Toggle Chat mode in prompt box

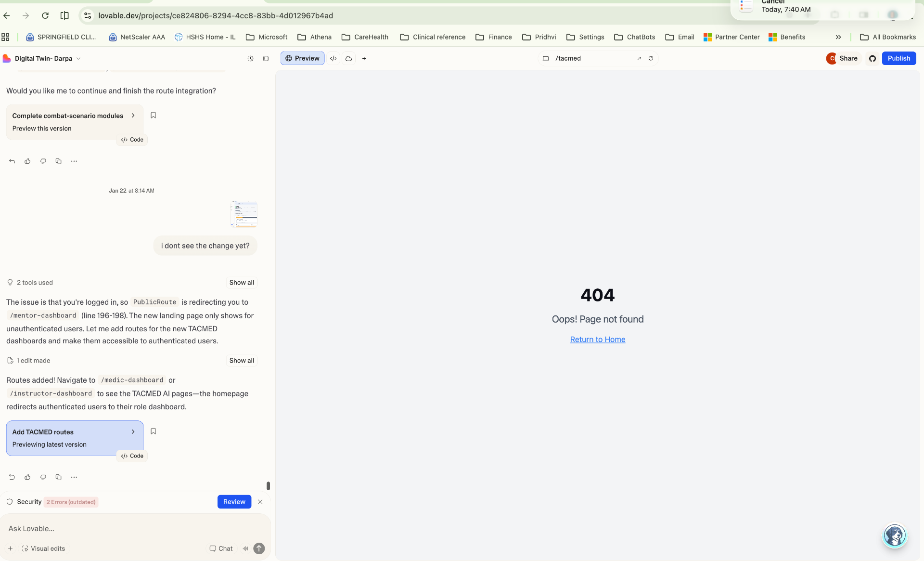(x=221, y=548)
